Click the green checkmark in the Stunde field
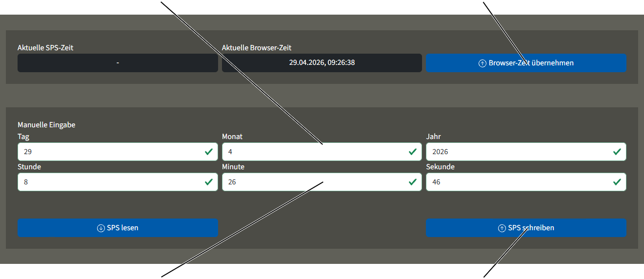644x279 pixels. pyautogui.click(x=208, y=182)
